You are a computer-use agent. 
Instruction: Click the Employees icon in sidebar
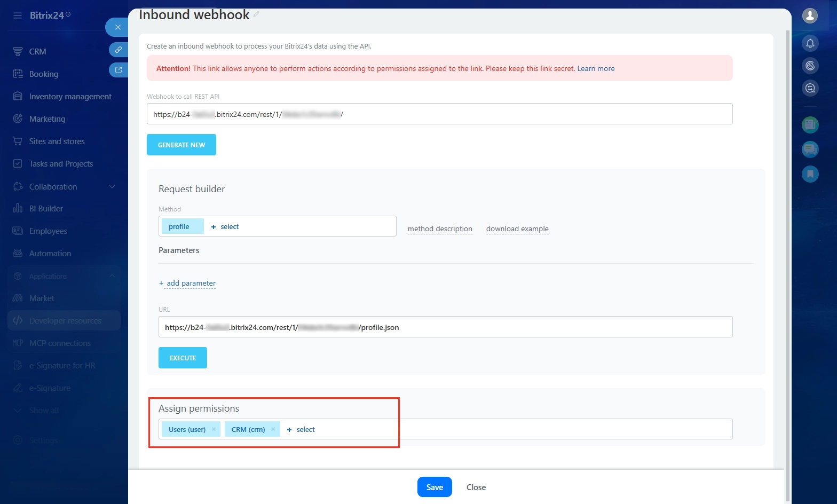point(18,231)
